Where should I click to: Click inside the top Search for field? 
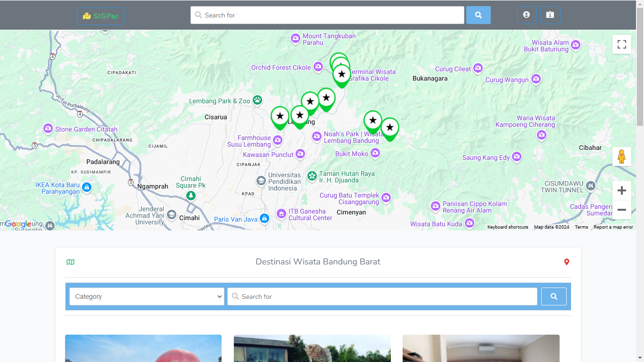coord(327,15)
